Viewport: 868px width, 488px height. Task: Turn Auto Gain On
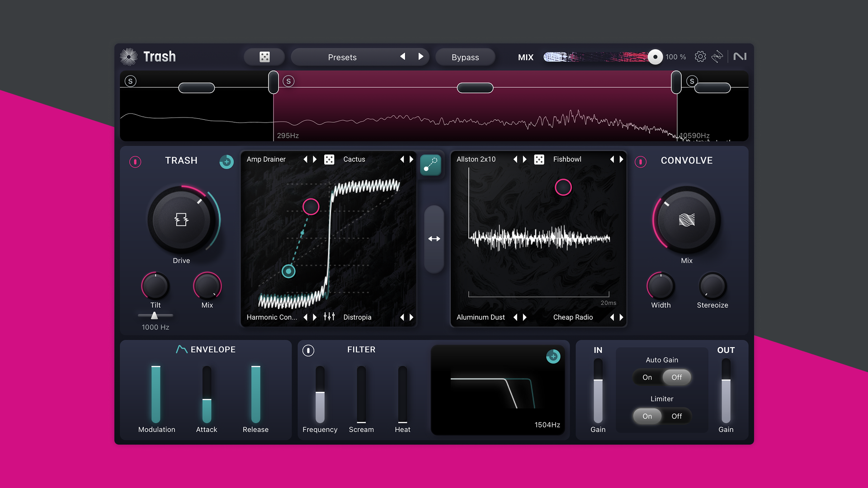[647, 377]
